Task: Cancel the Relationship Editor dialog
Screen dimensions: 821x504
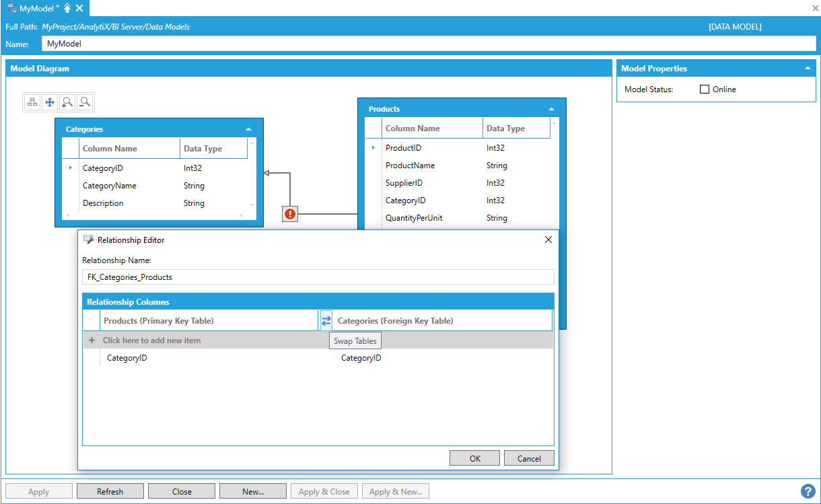Action: (529, 458)
